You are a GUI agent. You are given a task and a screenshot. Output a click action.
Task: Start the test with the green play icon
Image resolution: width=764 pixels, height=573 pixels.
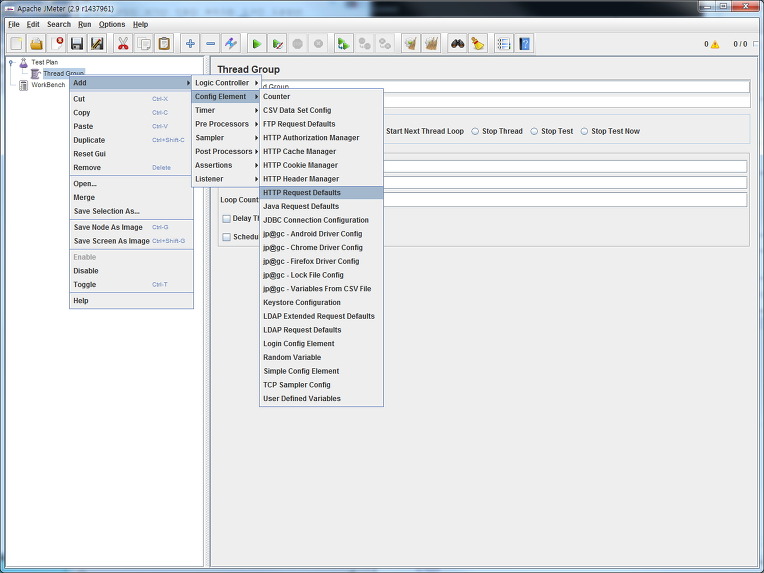tap(257, 44)
